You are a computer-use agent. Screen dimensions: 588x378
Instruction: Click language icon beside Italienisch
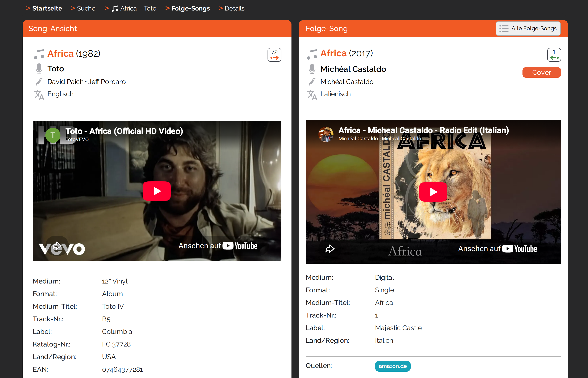click(312, 95)
